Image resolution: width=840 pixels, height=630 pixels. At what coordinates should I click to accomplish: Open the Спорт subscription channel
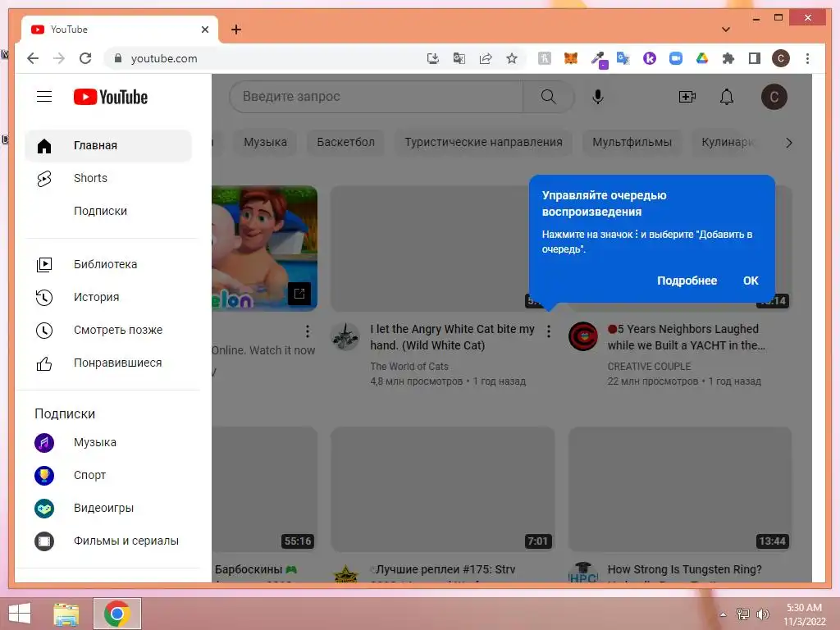coord(108,475)
